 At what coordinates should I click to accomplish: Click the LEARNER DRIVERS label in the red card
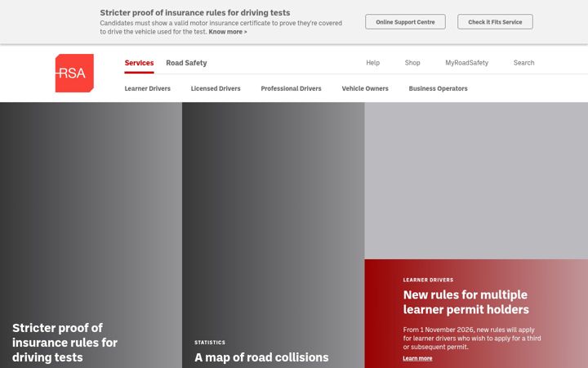pyautogui.click(x=428, y=280)
